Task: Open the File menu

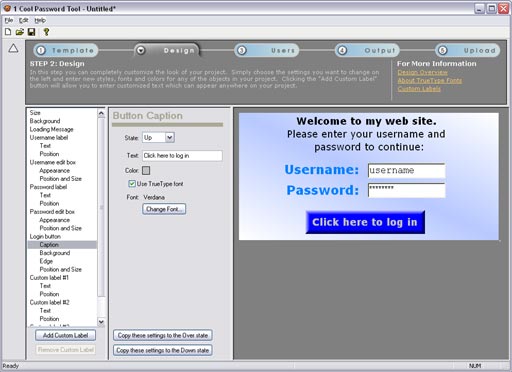Action: pyautogui.click(x=9, y=20)
